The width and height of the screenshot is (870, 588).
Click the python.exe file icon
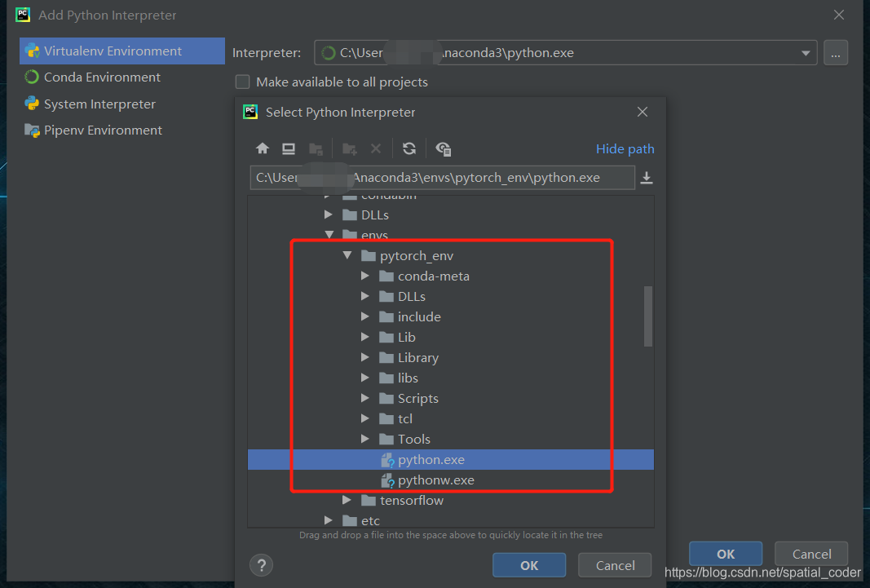point(387,460)
